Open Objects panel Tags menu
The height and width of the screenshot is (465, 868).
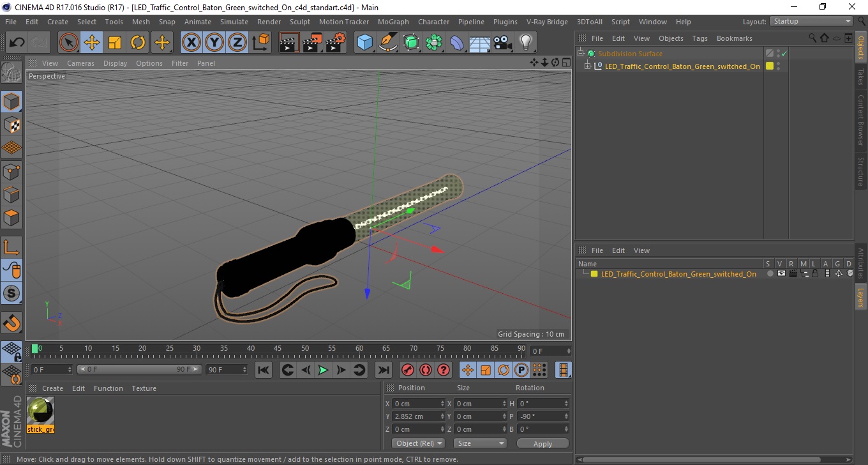click(700, 38)
